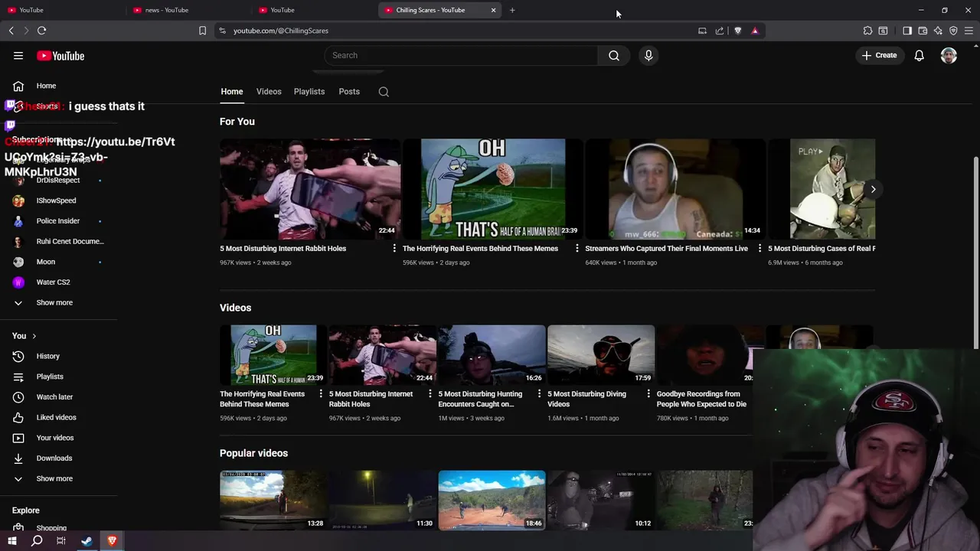
Task: Go back with browser back arrow
Action: pos(11,31)
